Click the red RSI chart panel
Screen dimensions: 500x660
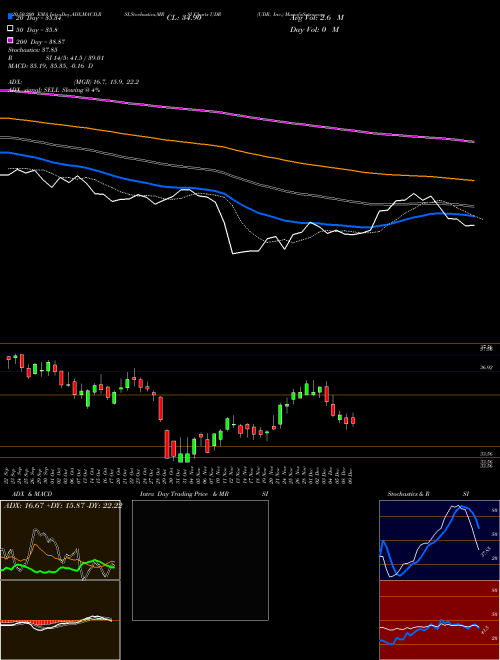(439, 620)
